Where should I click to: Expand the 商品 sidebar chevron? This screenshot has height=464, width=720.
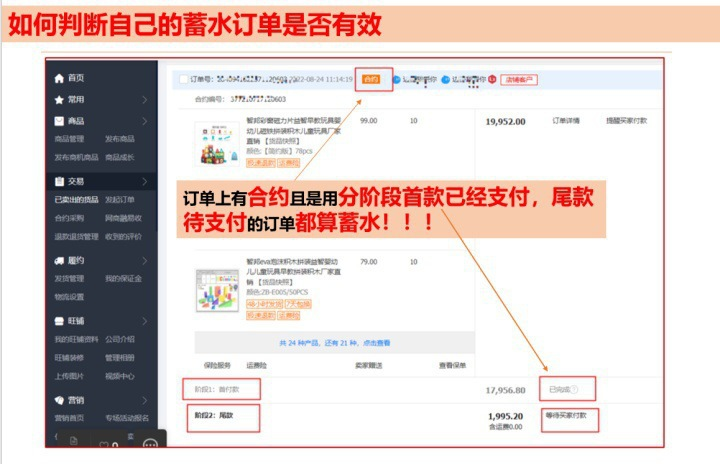click(144, 121)
